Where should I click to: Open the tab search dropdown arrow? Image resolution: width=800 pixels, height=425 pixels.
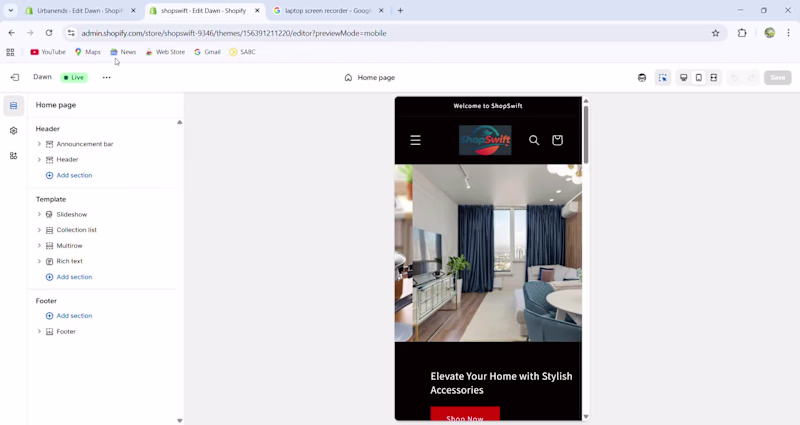10,11
